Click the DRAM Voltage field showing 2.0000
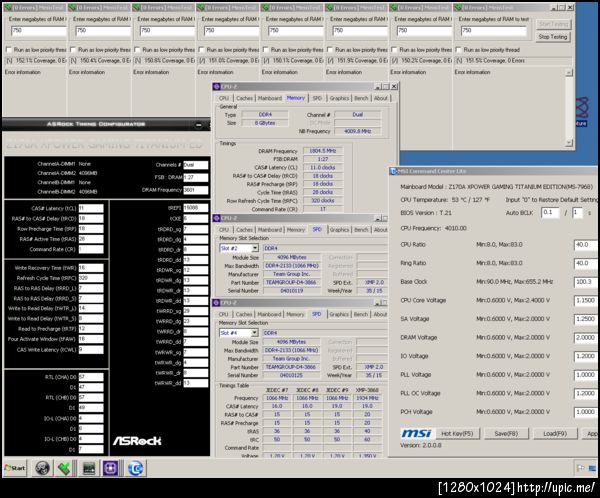 click(586, 338)
